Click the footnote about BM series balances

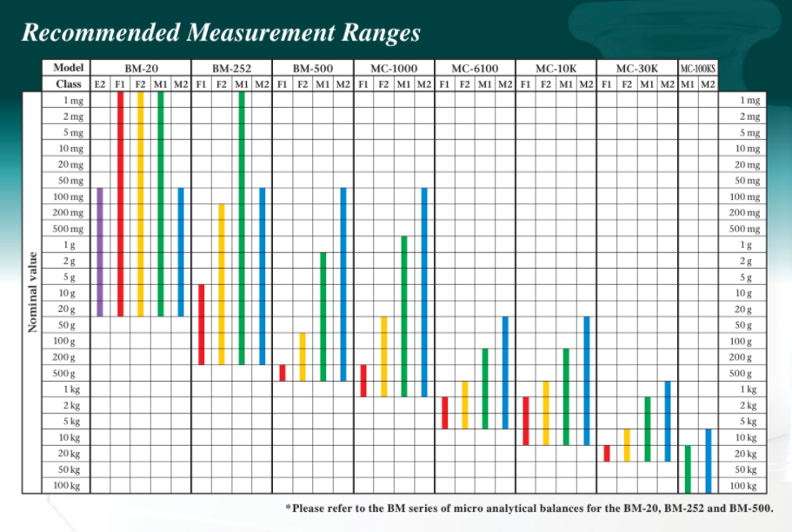[x=529, y=509]
